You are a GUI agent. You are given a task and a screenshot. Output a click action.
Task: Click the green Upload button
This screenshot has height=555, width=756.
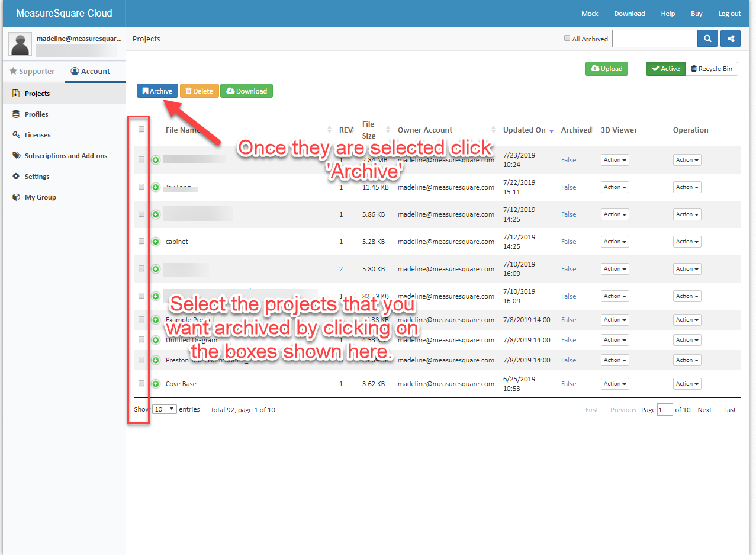pos(607,69)
